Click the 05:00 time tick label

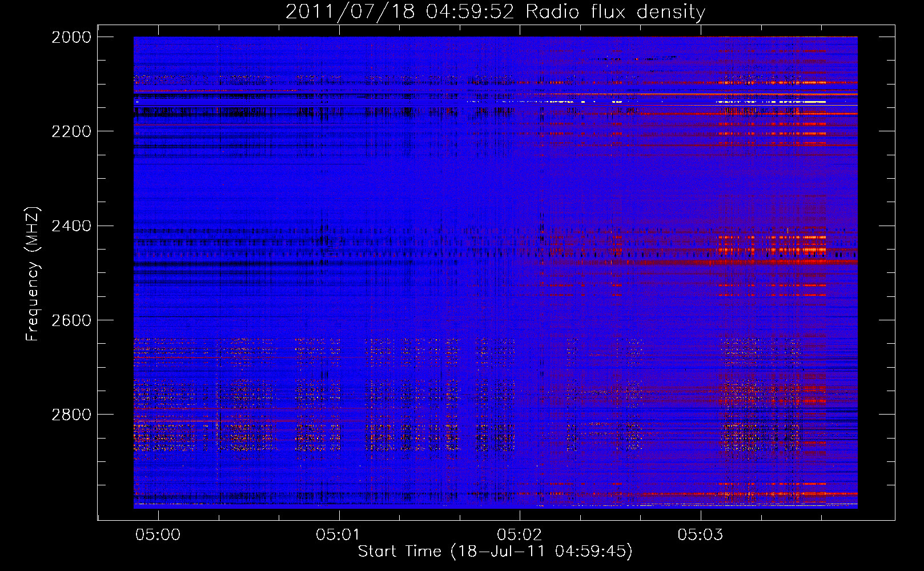click(x=158, y=534)
